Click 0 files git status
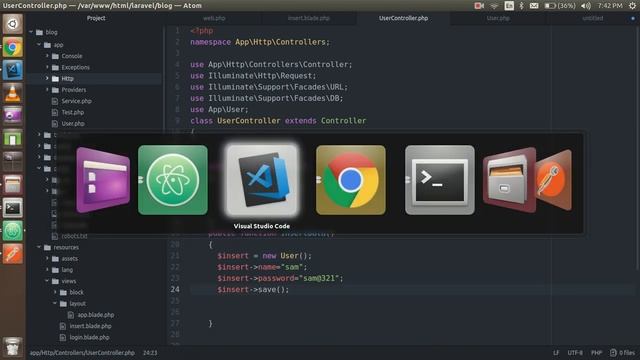The height and width of the screenshot is (360, 640). (x=622, y=353)
